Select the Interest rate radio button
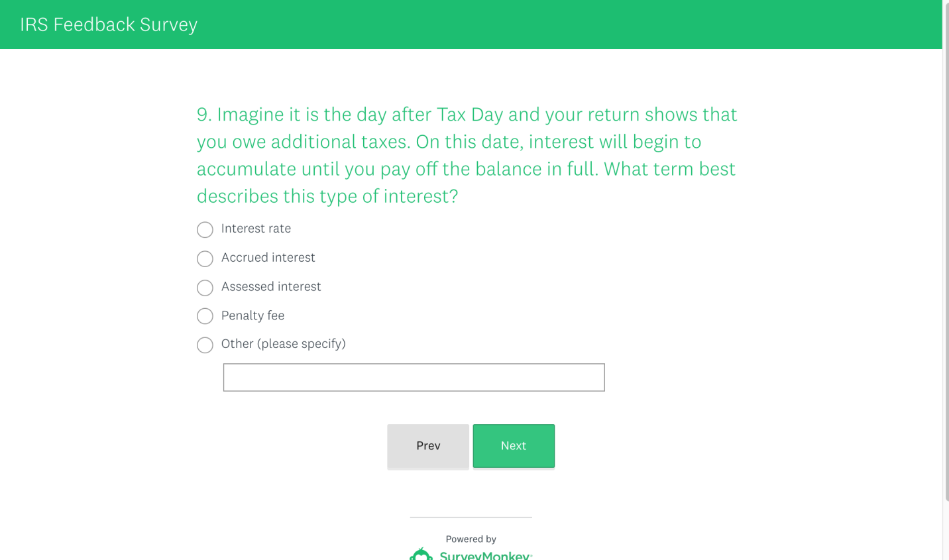The width and height of the screenshot is (949, 560). click(x=205, y=229)
